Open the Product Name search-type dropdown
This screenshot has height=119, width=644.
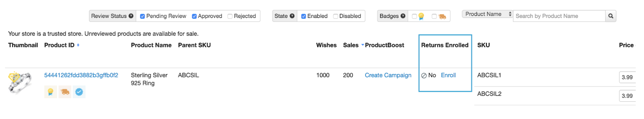(488, 14)
